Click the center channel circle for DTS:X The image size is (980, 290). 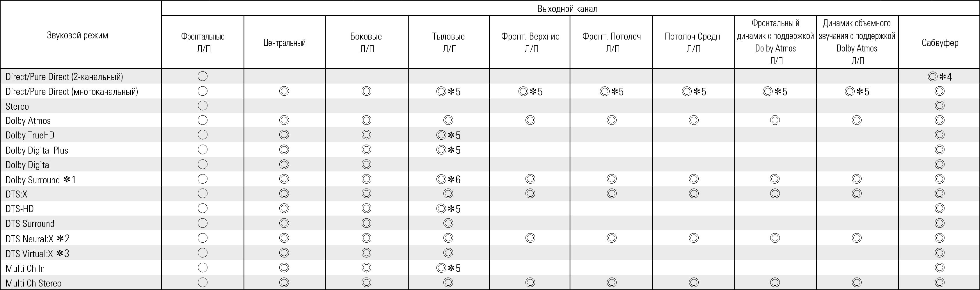[284, 194]
